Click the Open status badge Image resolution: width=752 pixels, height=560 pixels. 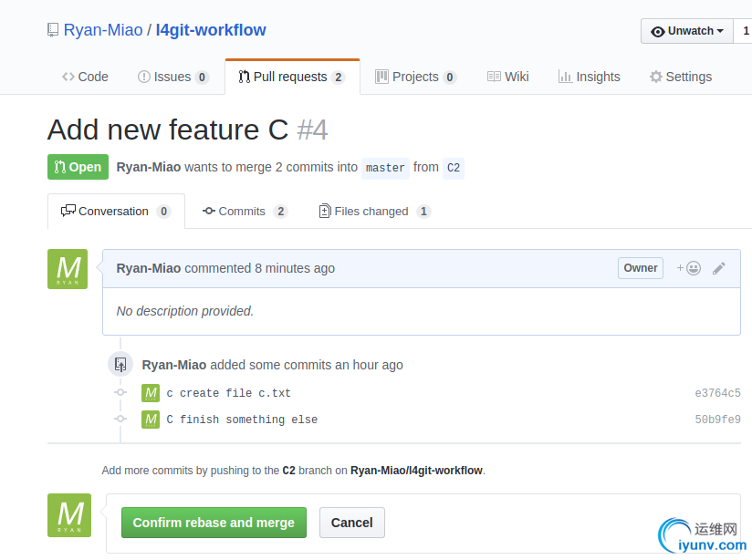pyautogui.click(x=78, y=167)
